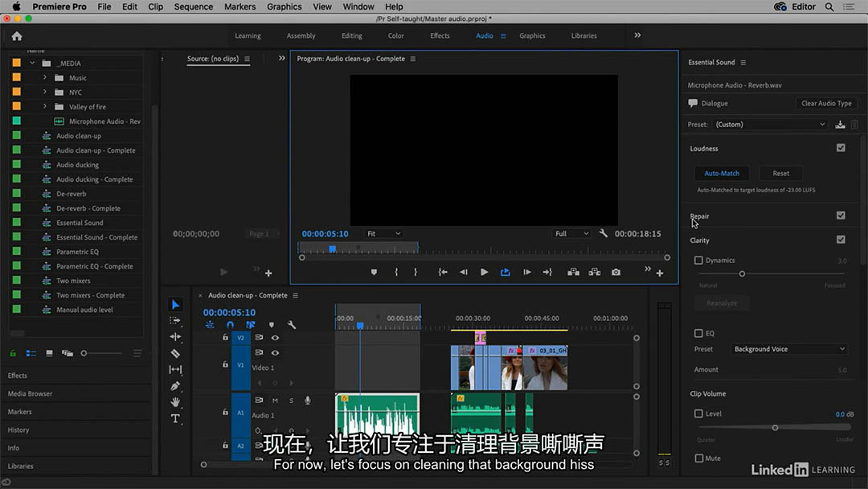Select the Track Select Forward tool
Viewport: 868px width, 489px height.
click(x=175, y=321)
